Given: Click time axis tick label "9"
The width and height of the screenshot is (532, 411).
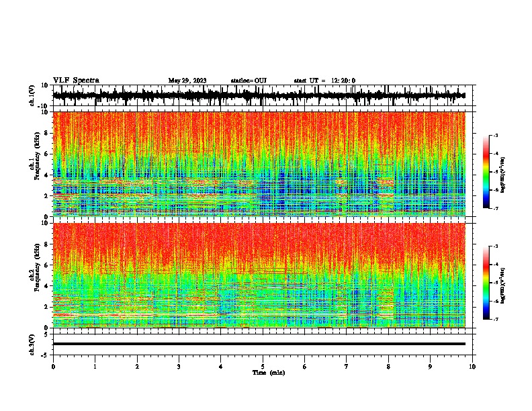Looking at the screenshot, I should click(430, 367).
